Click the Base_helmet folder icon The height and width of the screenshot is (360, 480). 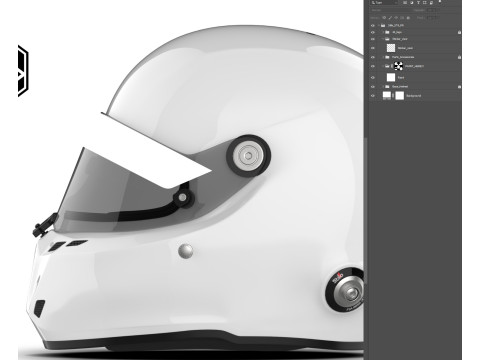pos(387,87)
